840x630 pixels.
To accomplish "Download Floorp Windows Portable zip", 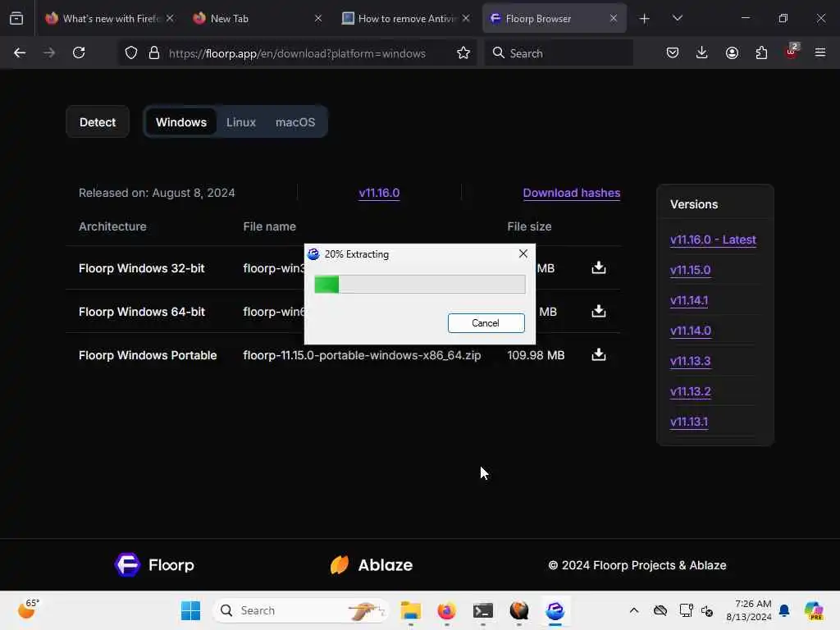I will 598,354.
